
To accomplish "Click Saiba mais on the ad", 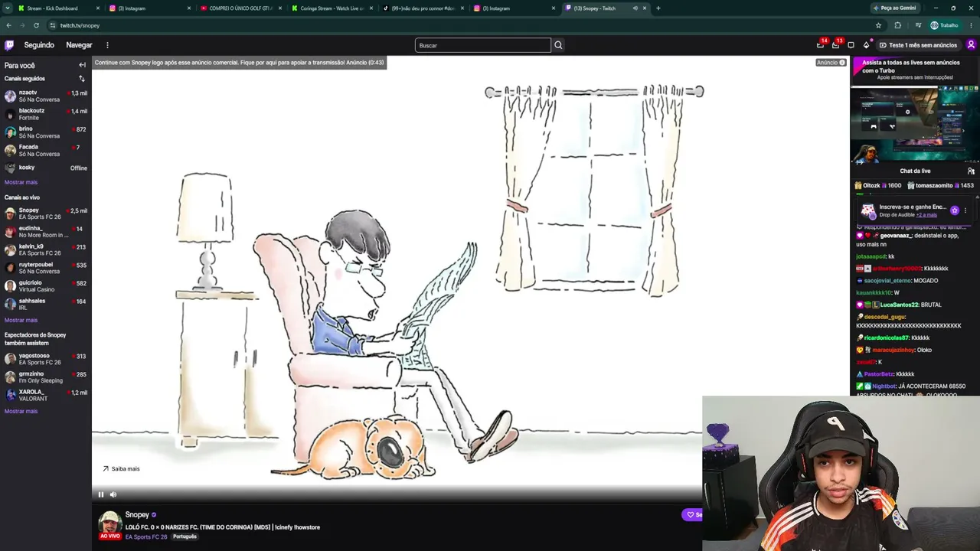I will 121,469.
